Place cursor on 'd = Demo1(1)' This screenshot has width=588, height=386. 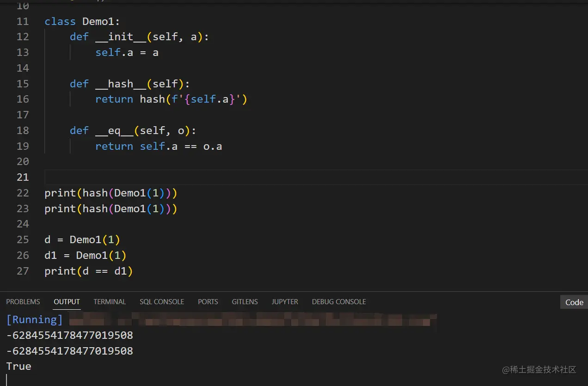(x=82, y=239)
